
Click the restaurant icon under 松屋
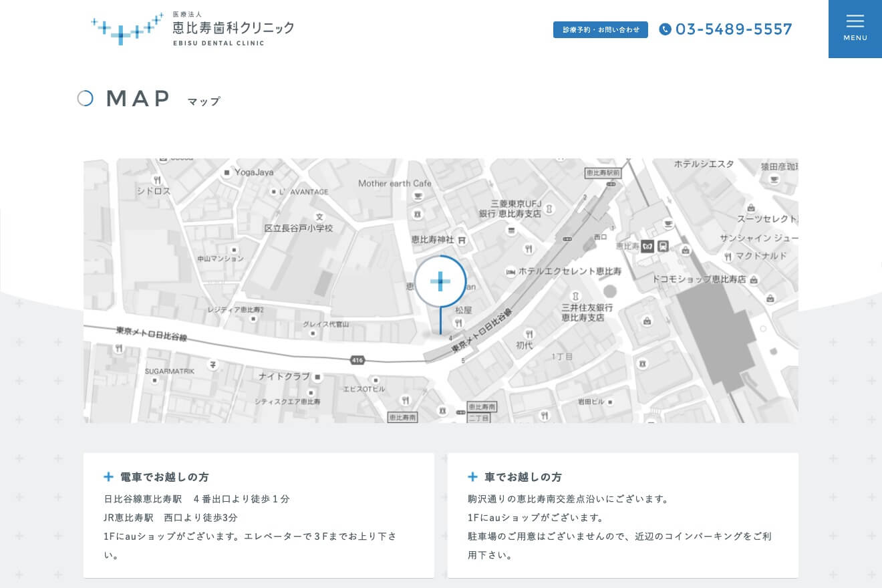[x=458, y=321]
